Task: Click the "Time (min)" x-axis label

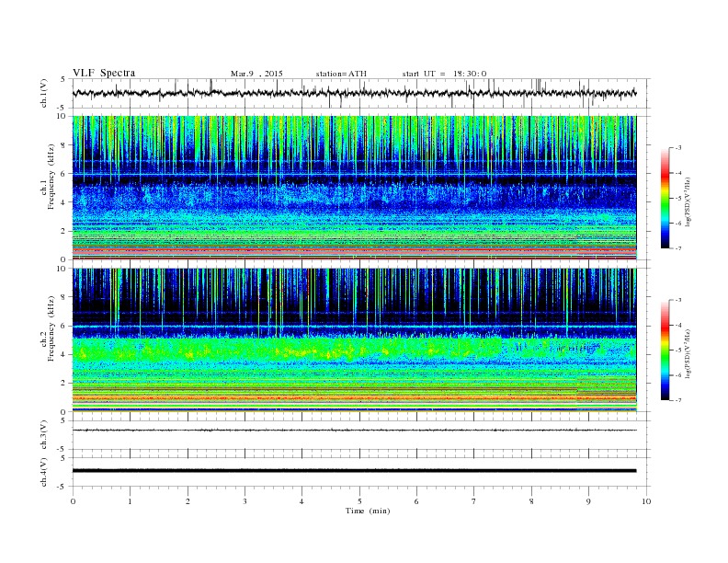Action: (x=368, y=511)
